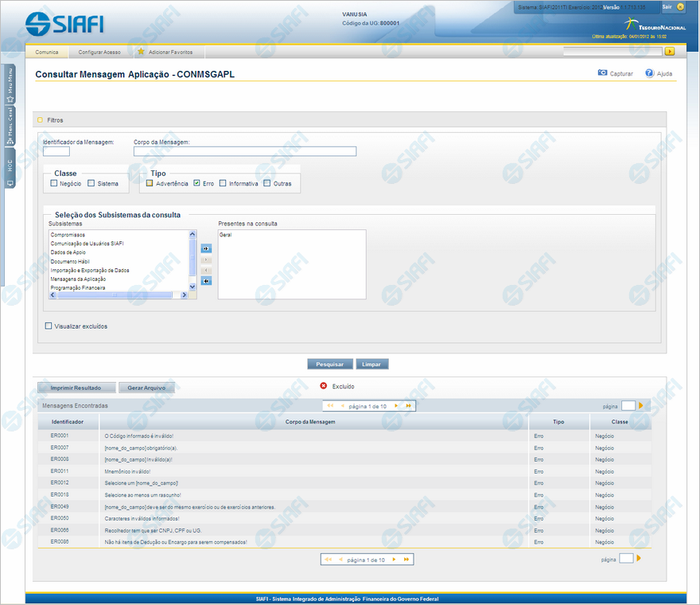The height and width of the screenshot is (605, 700).
Task: Click the Adicionar Favoritos star icon
Action: point(141,52)
